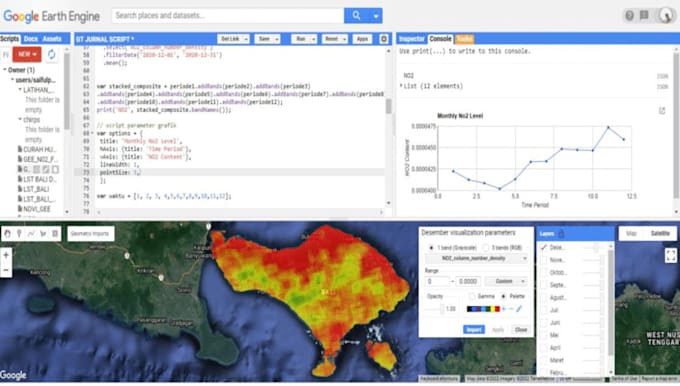This screenshot has width=680, height=386.
Task: Select the draw line tool
Action: tap(31, 234)
